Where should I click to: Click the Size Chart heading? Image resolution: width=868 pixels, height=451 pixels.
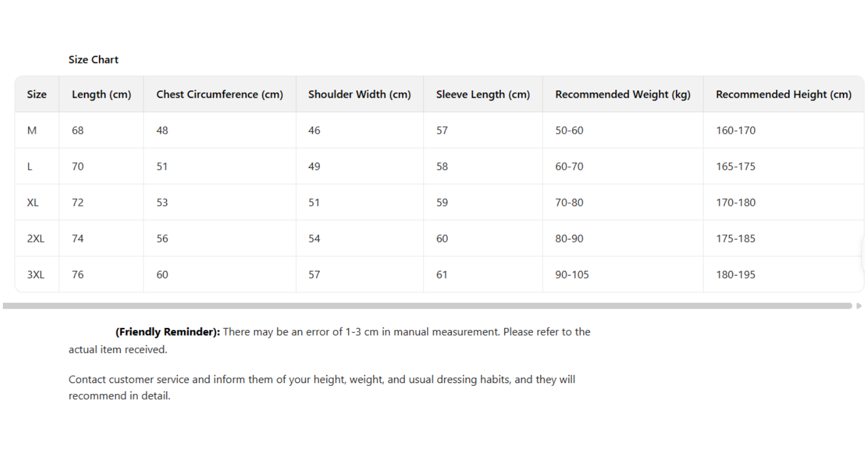(x=93, y=59)
